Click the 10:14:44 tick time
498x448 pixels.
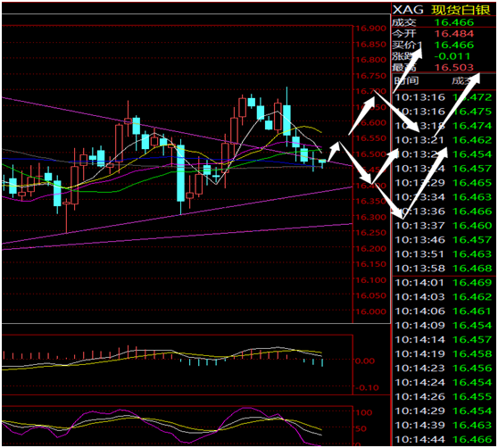pyautogui.click(x=419, y=440)
